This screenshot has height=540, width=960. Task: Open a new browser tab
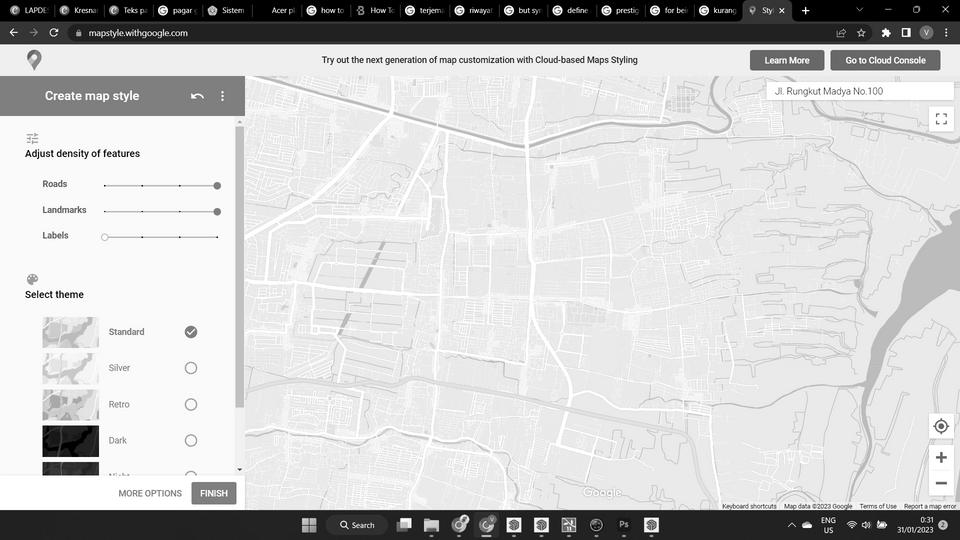pyautogui.click(x=806, y=10)
